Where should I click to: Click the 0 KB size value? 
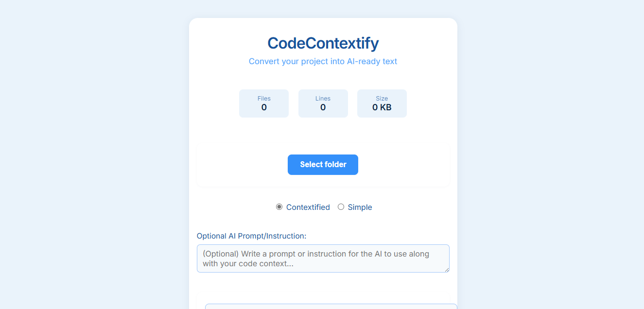click(382, 107)
